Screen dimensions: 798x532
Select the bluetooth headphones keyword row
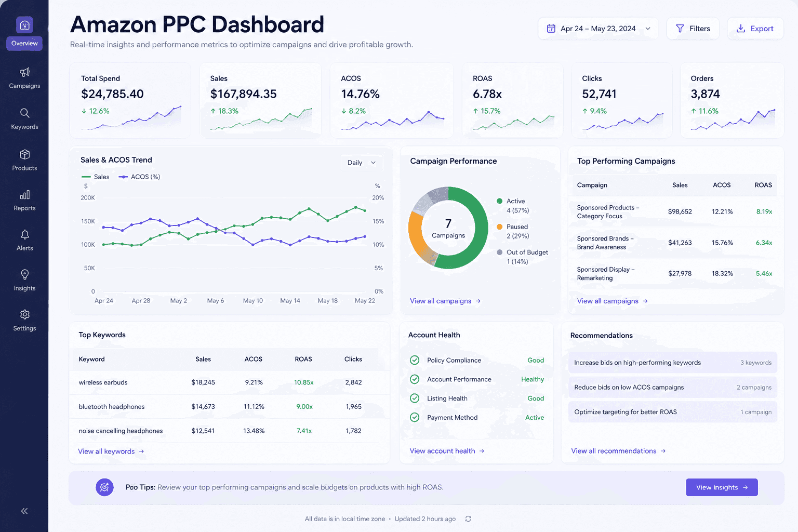(229, 406)
